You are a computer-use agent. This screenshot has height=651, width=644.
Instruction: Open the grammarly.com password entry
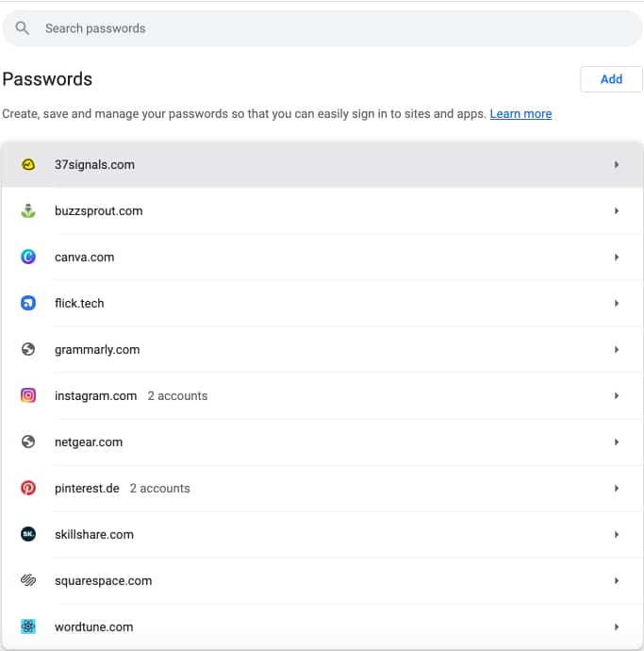[x=97, y=350]
